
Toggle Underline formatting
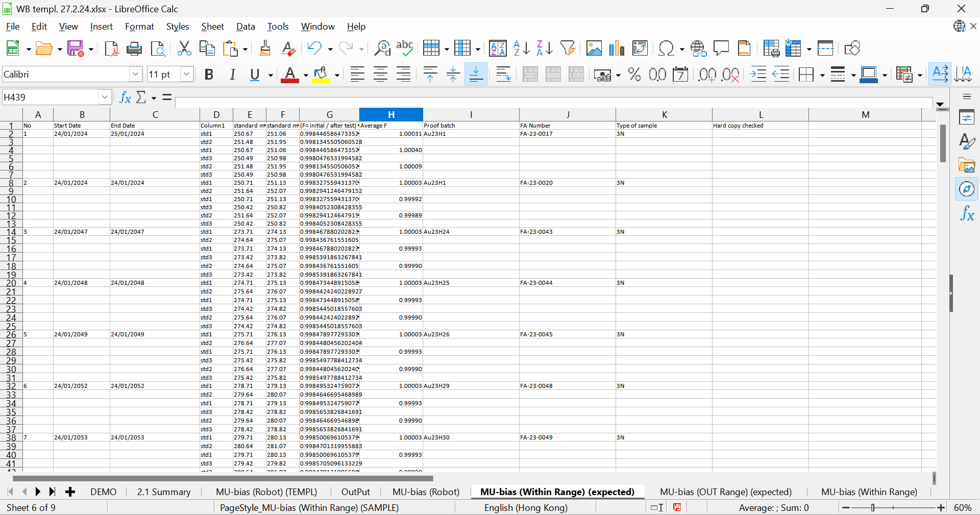(255, 75)
